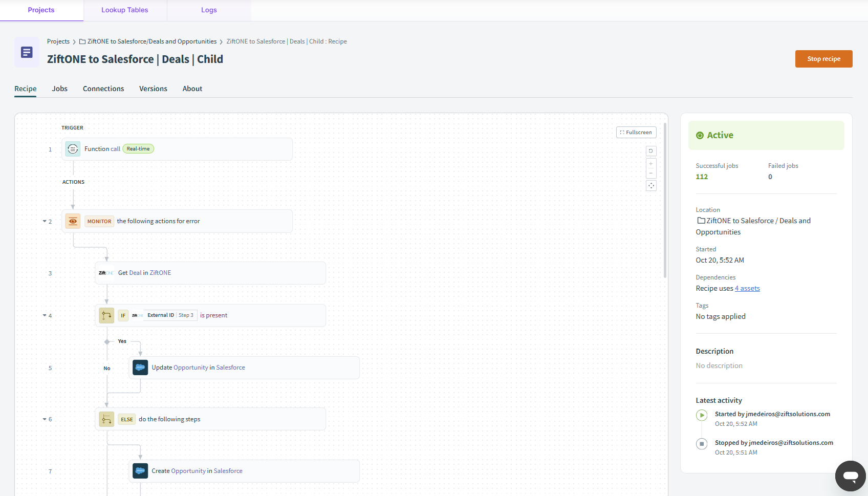Click the MONITOR label badge

point(99,222)
